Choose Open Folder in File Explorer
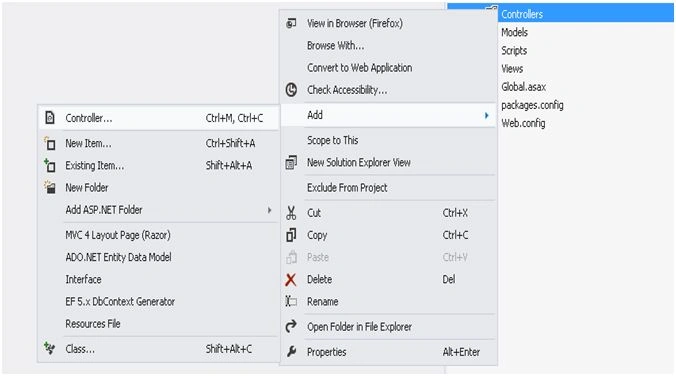This screenshot has width=676, height=376. pos(388,327)
